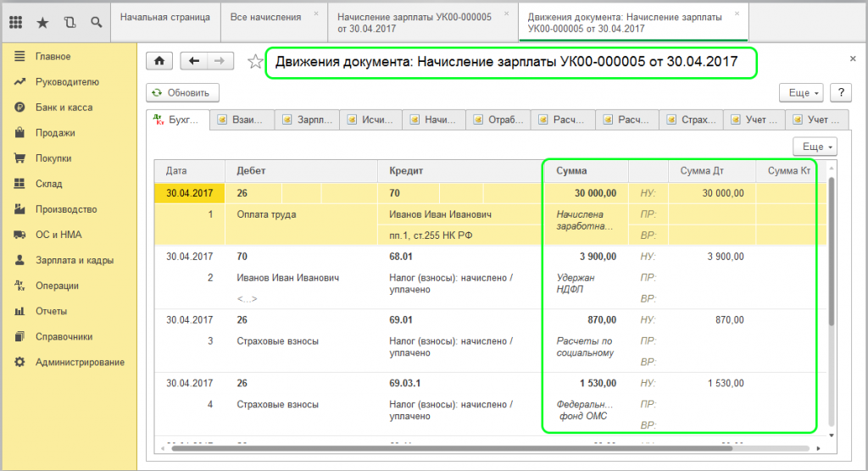The height and width of the screenshot is (471, 868).
Task: Add document to favorites with star outline
Action: click(x=253, y=61)
